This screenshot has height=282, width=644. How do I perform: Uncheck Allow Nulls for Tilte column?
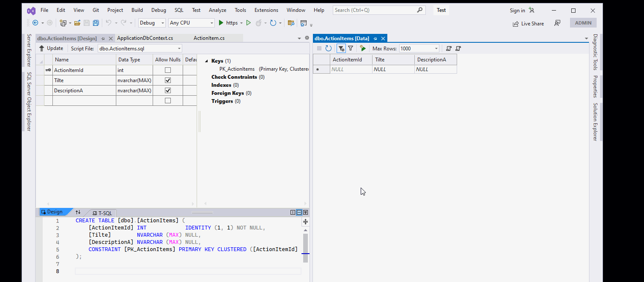tap(168, 80)
